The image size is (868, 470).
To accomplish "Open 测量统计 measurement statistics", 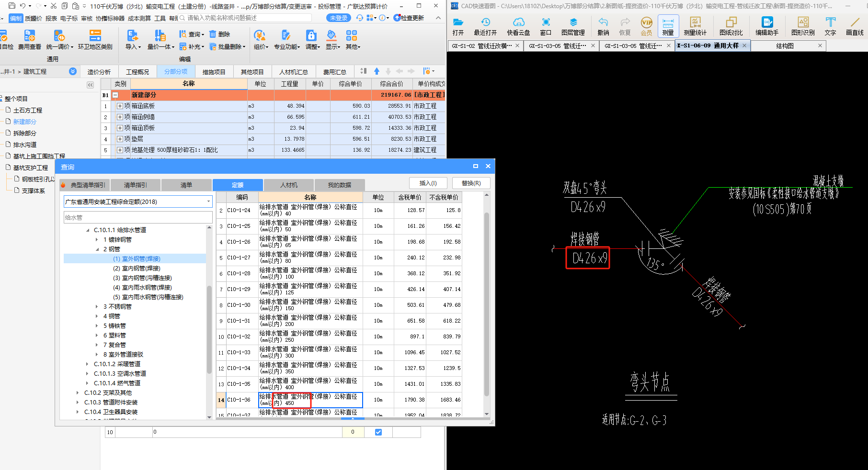I will point(695,26).
